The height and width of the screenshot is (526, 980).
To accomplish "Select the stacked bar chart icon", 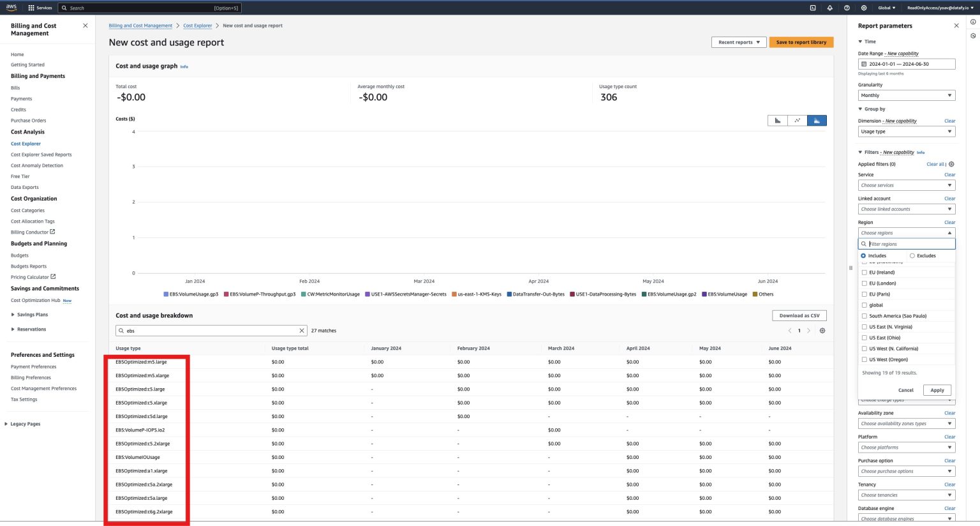I will coord(817,120).
